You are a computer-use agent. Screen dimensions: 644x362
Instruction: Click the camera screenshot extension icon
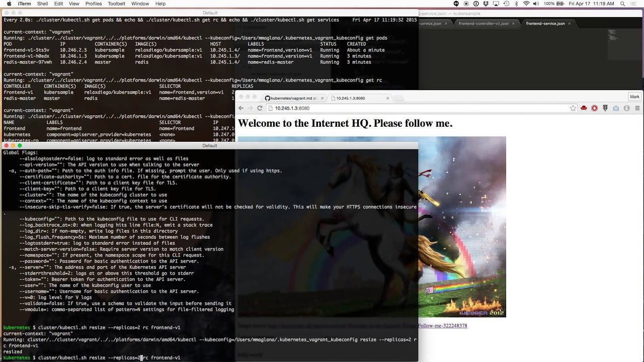(x=615, y=108)
